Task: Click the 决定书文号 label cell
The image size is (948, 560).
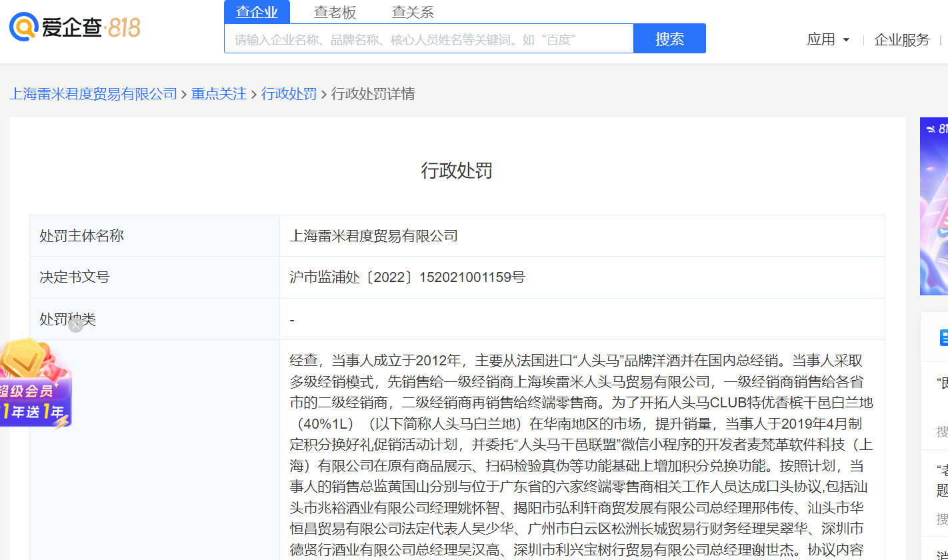Action: click(x=155, y=277)
